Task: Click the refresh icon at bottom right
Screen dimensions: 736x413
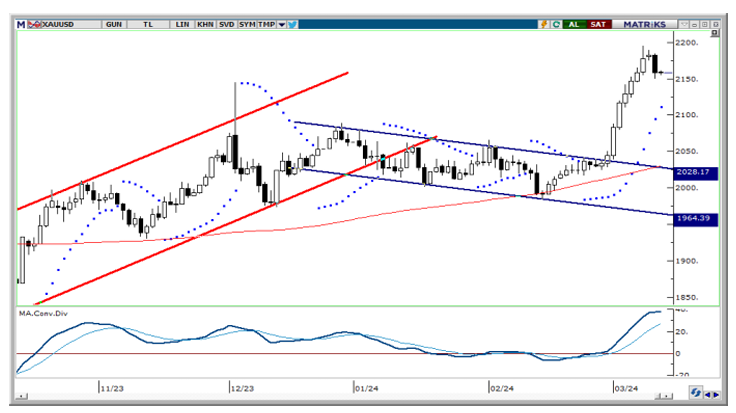Action: click(x=695, y=391)
